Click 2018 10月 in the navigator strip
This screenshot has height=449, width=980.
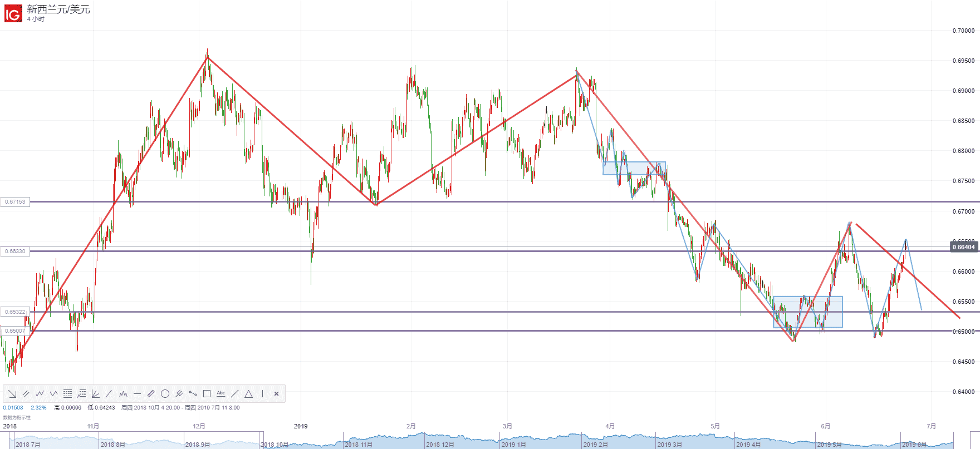(x=275, y=445)
